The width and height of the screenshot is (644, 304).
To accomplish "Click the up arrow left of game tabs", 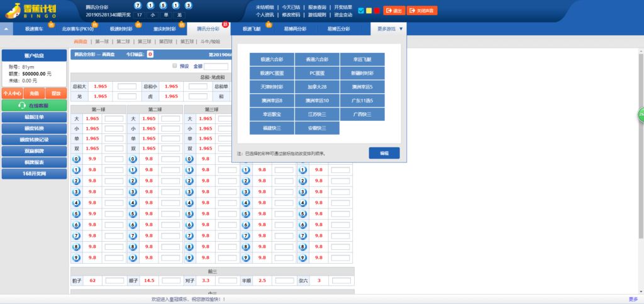I will click(6, 29).
